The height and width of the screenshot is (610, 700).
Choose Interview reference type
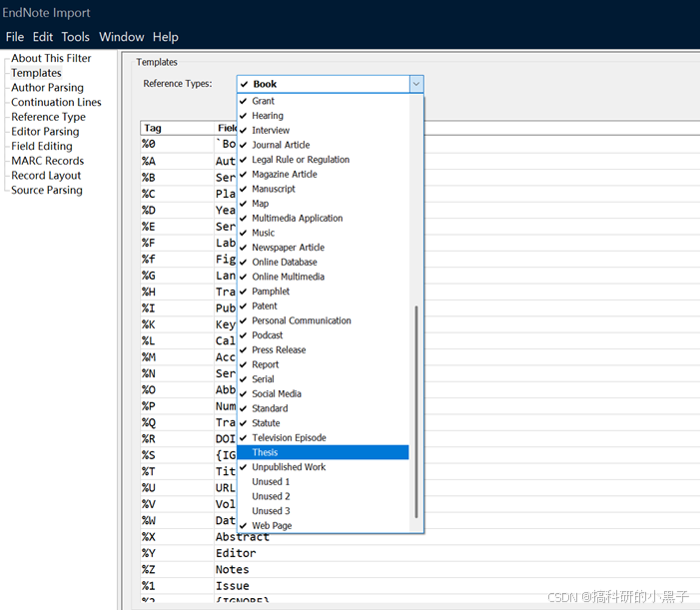[x=323, y=131]
